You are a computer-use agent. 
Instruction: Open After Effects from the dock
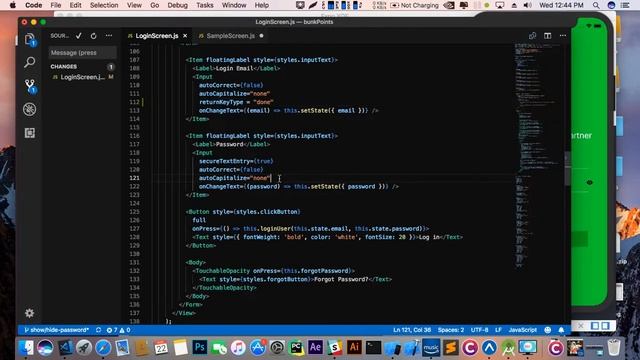tap(316, 348)
